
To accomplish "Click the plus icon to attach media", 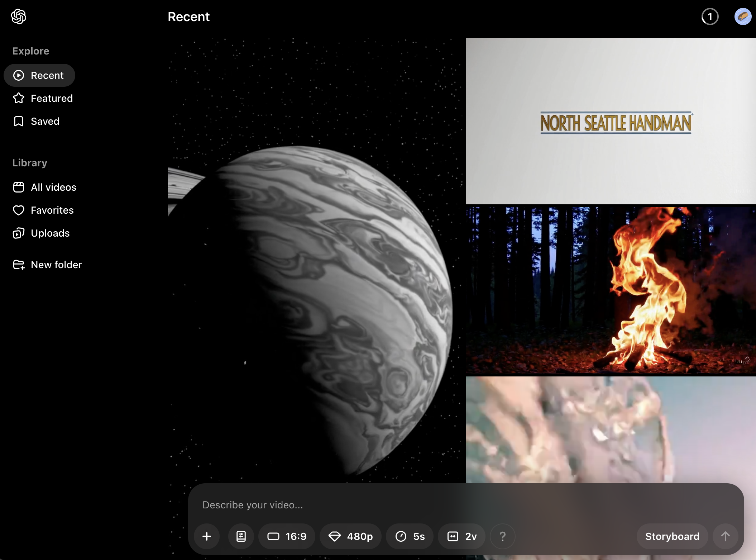I will pos(207,536).
